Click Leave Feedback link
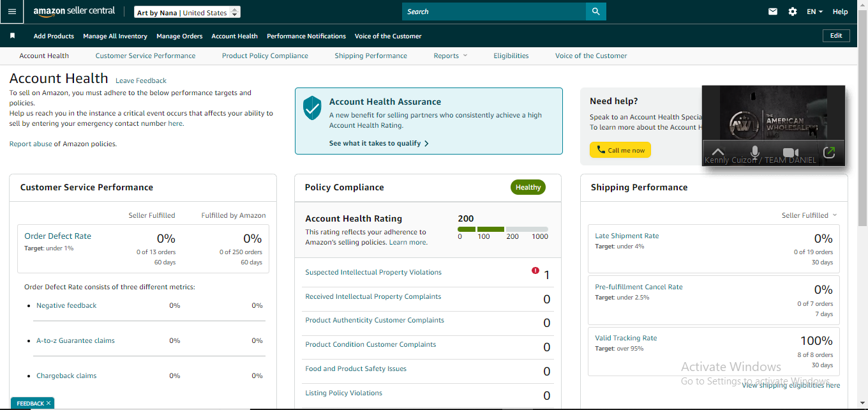 pos(141,80)
